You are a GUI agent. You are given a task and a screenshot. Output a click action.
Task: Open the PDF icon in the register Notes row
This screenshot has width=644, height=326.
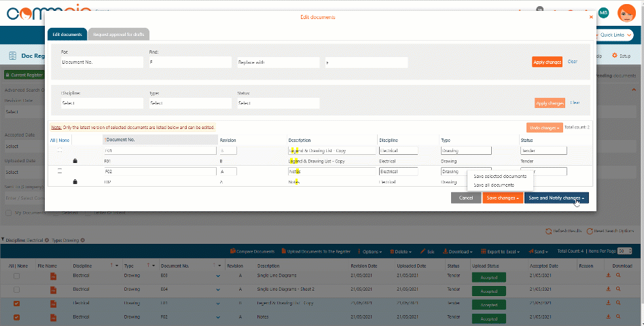pyautogui.click(x=53, y=318)
